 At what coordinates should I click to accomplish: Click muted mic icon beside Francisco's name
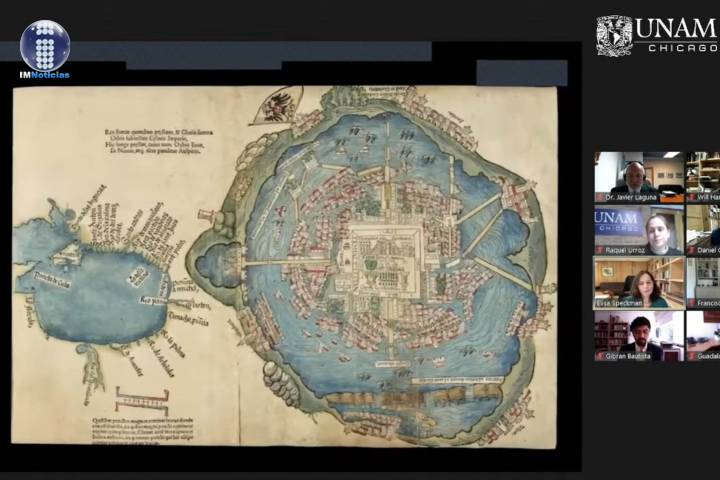point(692,302)
